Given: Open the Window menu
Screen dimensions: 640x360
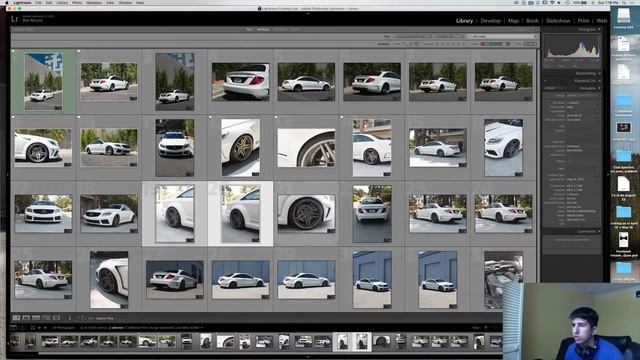Looking at the screenshot, I should tap(125, 2).
